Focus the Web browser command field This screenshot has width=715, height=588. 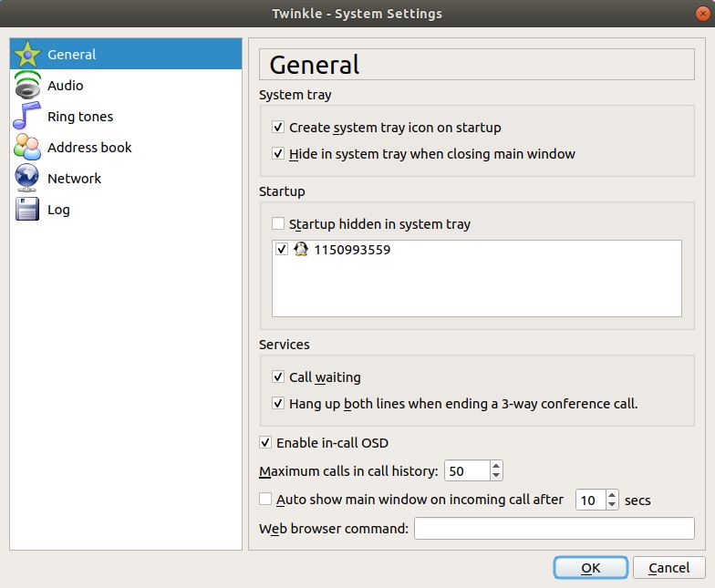point(554,529)
